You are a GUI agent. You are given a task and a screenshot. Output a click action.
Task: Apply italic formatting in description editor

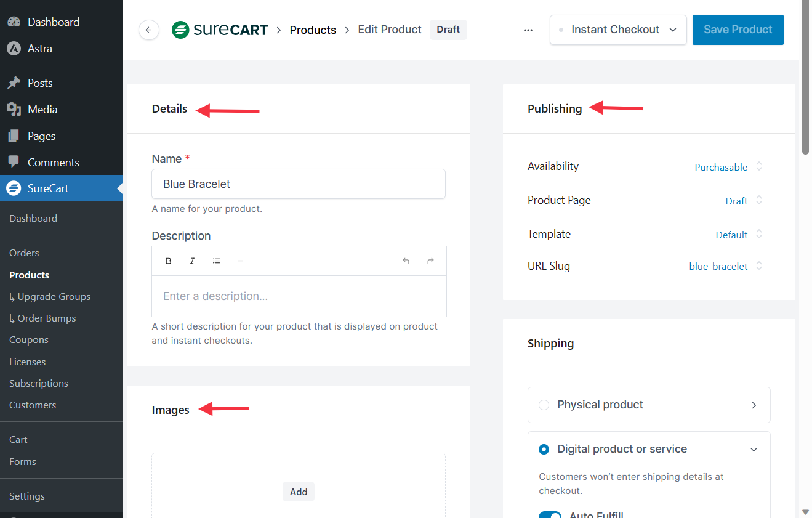pos(192,261)
